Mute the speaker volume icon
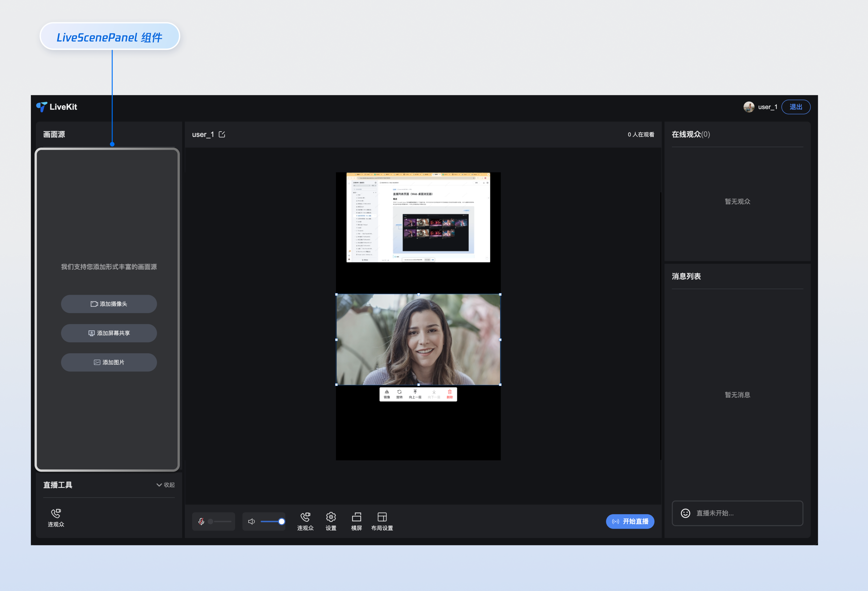 [x=251, y=521]
